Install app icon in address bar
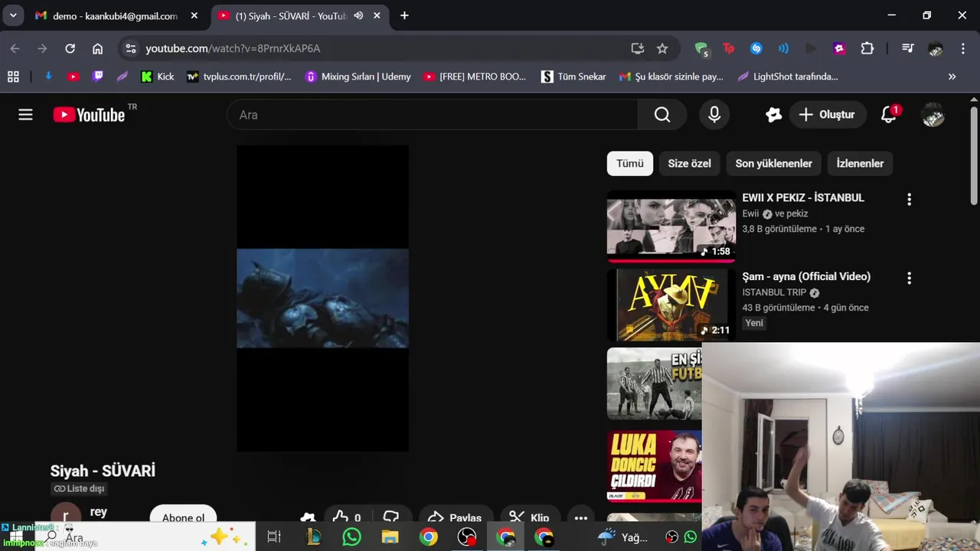The width and height of the screenshot is (980, 551). [x=637, y=48]
